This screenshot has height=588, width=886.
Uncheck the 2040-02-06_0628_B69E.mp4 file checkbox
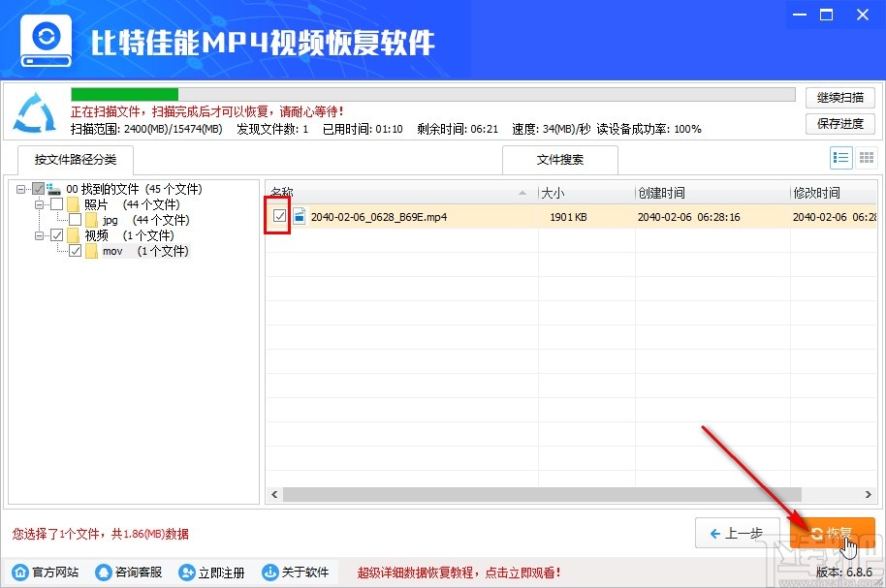(x=279, y=215)
